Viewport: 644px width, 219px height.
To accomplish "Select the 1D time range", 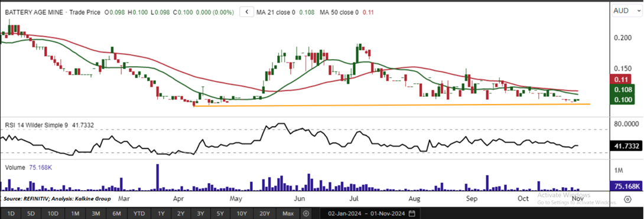I will click(11, 214).
